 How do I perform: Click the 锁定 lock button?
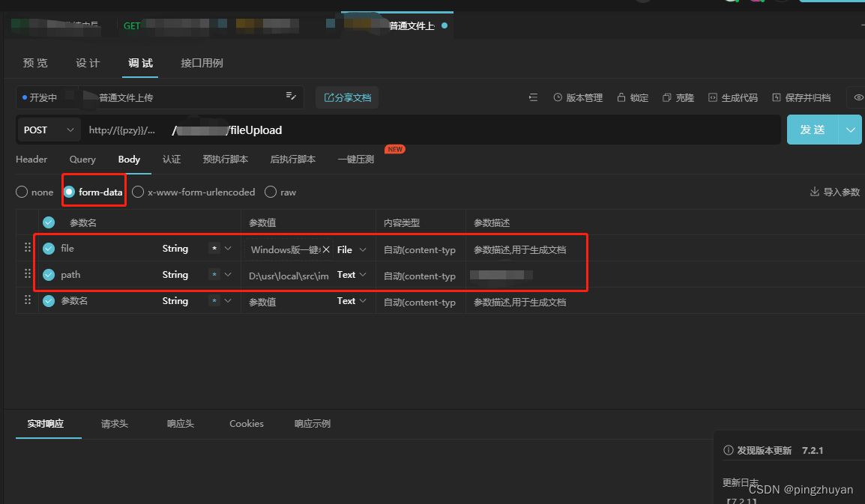pos(632,97)
